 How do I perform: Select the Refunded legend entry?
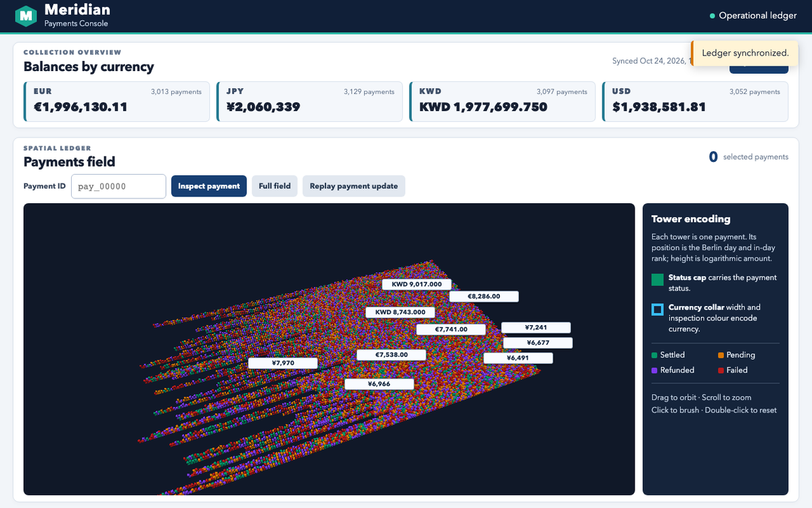673,370
